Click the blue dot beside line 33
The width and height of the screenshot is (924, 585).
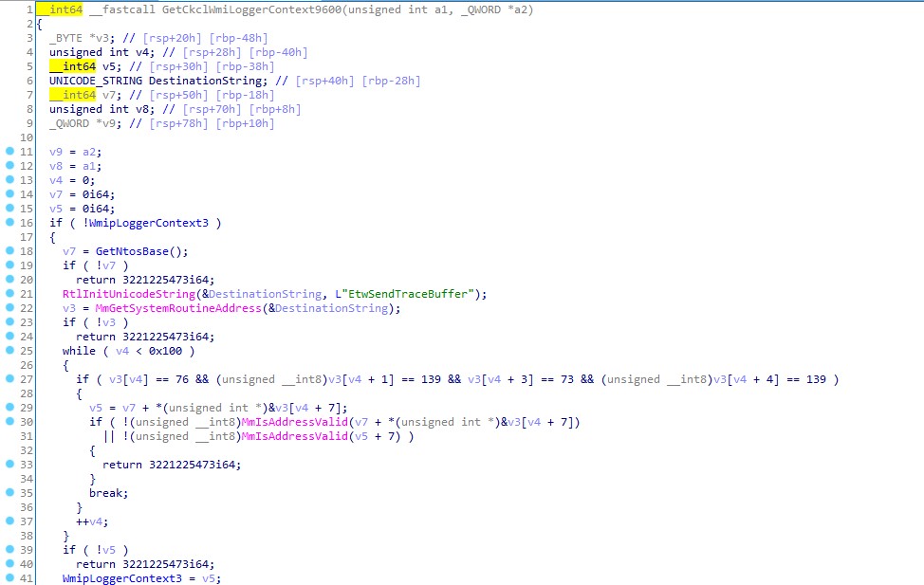coord(9,464)
